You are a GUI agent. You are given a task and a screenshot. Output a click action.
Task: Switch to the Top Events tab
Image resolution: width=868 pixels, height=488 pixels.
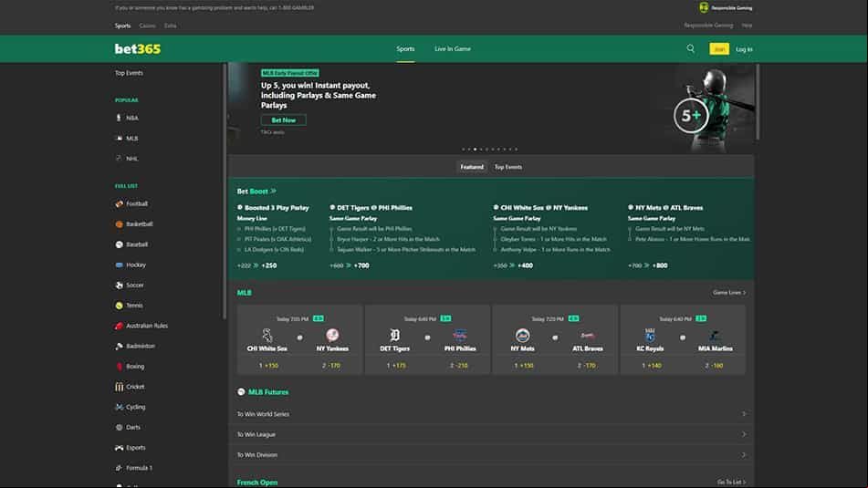pyautogui.click(x=508, y=167)
